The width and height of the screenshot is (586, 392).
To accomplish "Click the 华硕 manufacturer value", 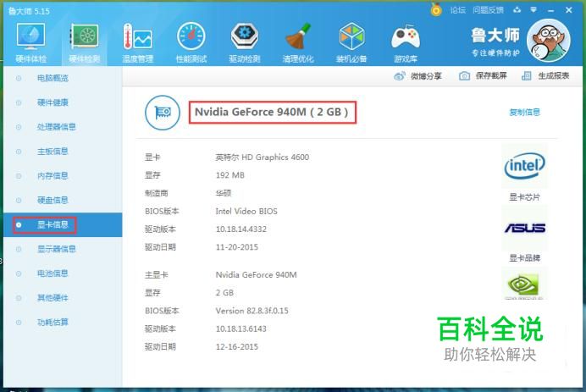I will [224, 193].
